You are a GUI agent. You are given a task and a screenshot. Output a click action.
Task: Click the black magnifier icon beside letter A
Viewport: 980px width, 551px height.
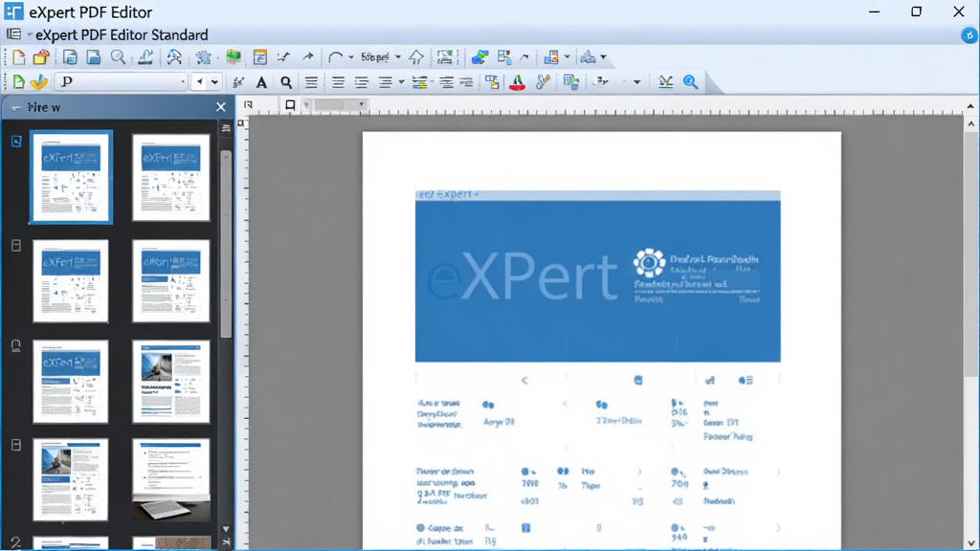pos(286,82)
